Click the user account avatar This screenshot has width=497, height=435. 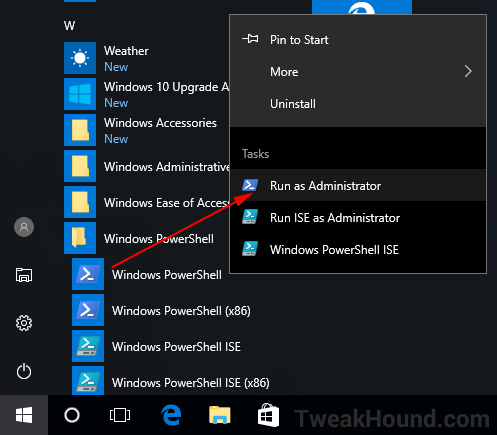tap(24, 227)
